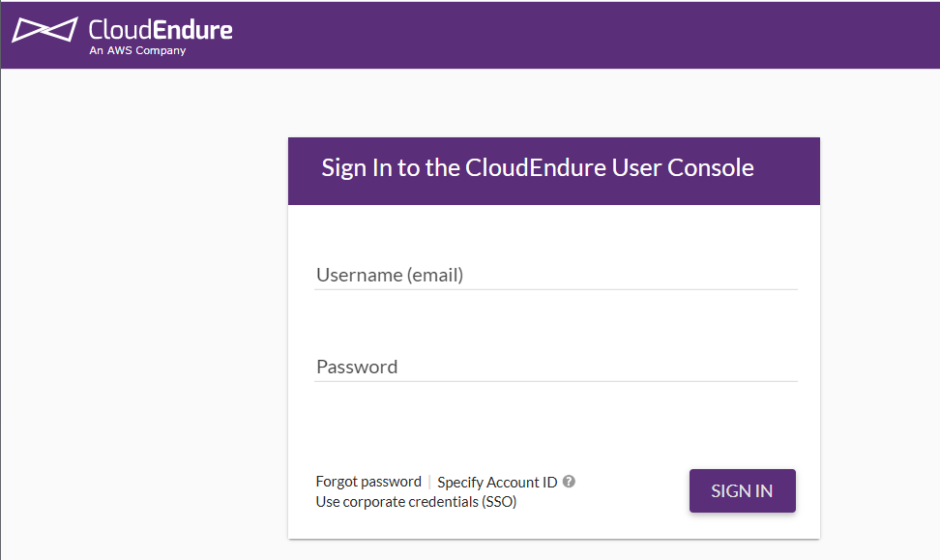
Task: Click the help question mark icon
Action: [x=569, y=482]
